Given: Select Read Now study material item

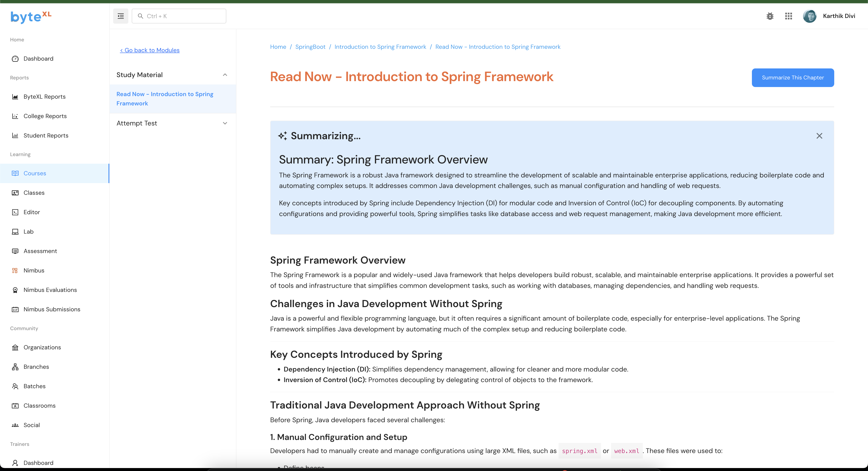Looking at the screenshot, I should pyautogui.click(x=173, y=99).
